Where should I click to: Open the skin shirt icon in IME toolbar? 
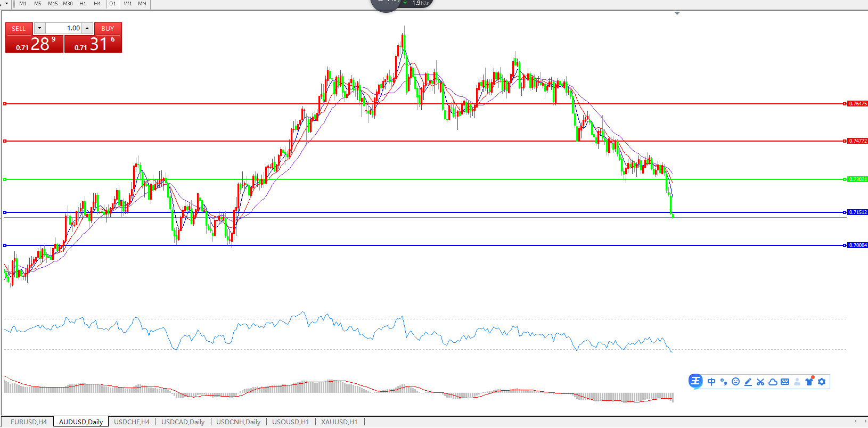click(x=809, y=381)
